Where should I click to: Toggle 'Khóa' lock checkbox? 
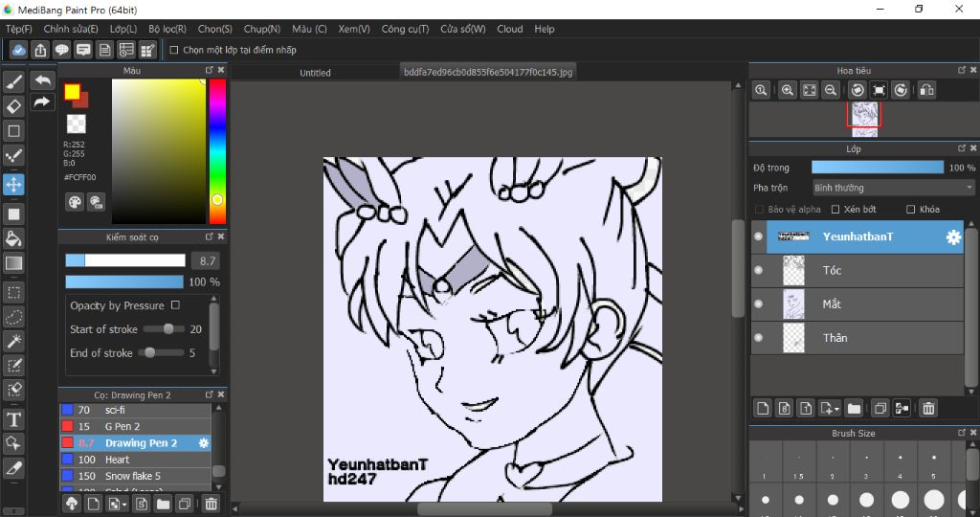[x=911, y=209]
